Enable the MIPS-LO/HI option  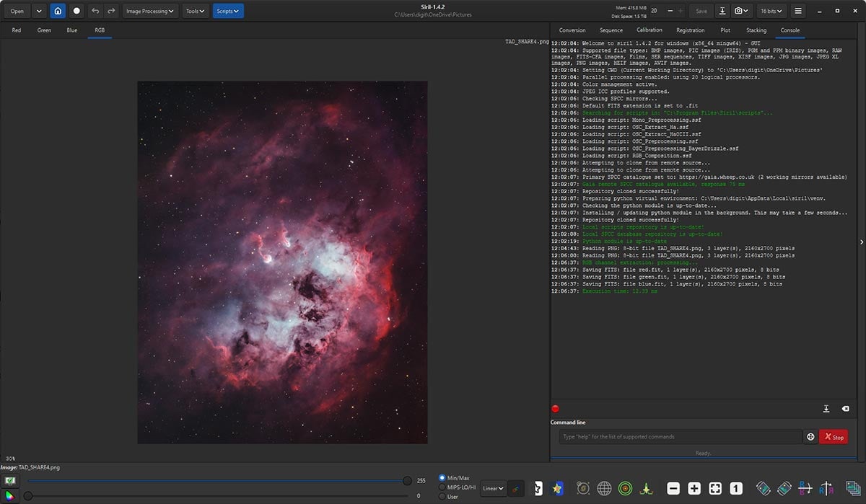443,488
